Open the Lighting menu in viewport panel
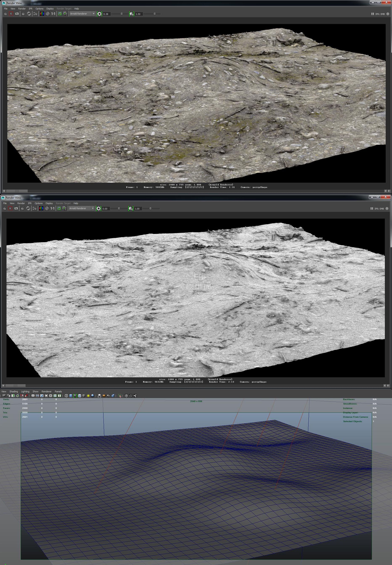This screenshot has width=392, height=565. [x=25, y=392]
